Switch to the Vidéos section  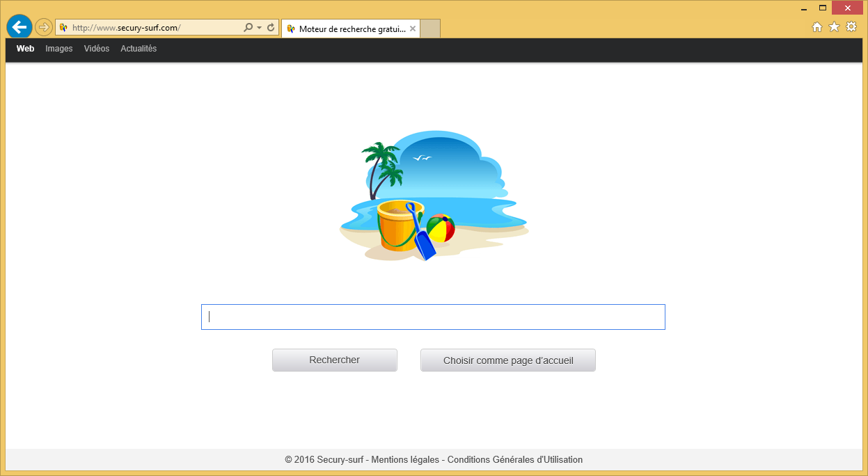click(x=96, y=49)
